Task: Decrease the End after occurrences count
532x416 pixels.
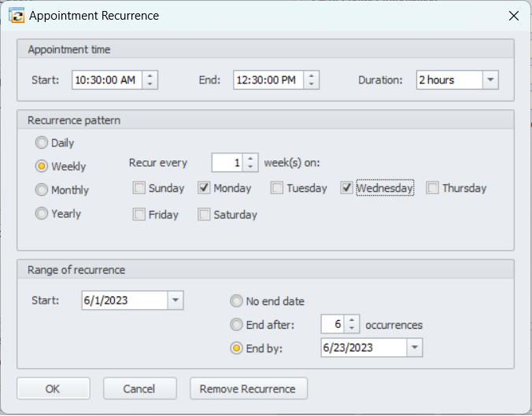Action: 353,329
